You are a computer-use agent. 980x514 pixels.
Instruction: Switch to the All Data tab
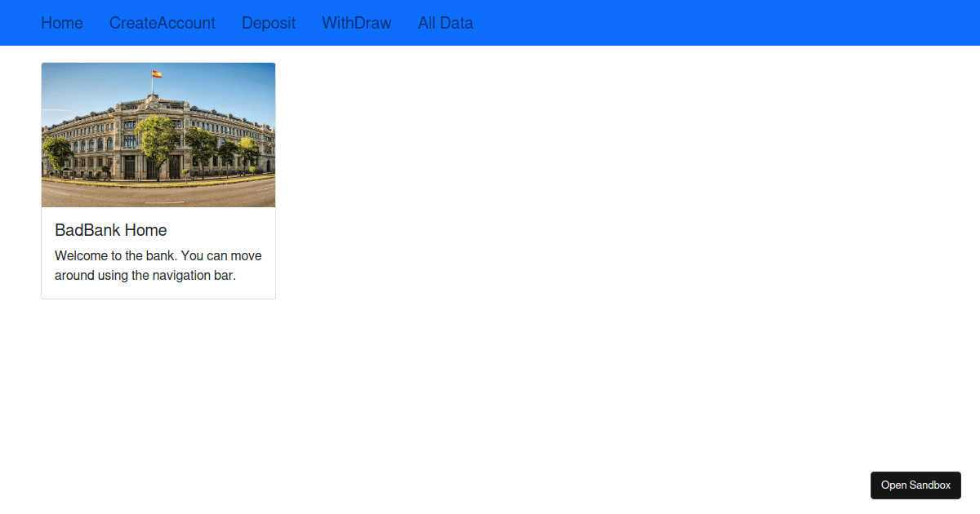pyautogui.click(x=445, y=23)
